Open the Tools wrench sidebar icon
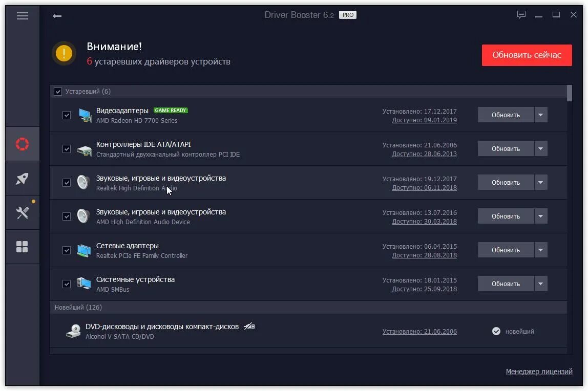588x391 pixels. [22, 213]
